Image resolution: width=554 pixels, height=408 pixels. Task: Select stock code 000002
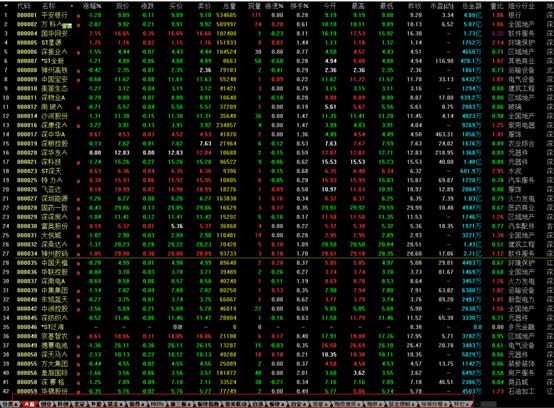click(x=26, y=24)
